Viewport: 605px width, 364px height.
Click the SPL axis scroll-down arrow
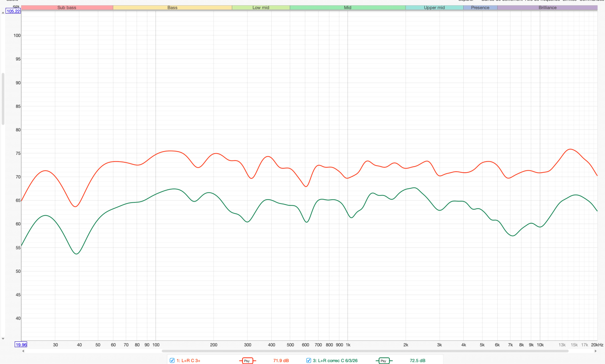click(x=3, y=339)
